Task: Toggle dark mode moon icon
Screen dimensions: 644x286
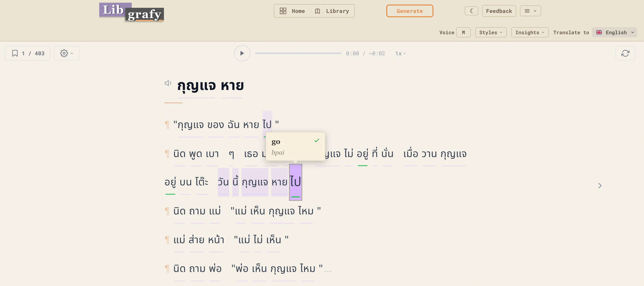Action: [471, 11]
